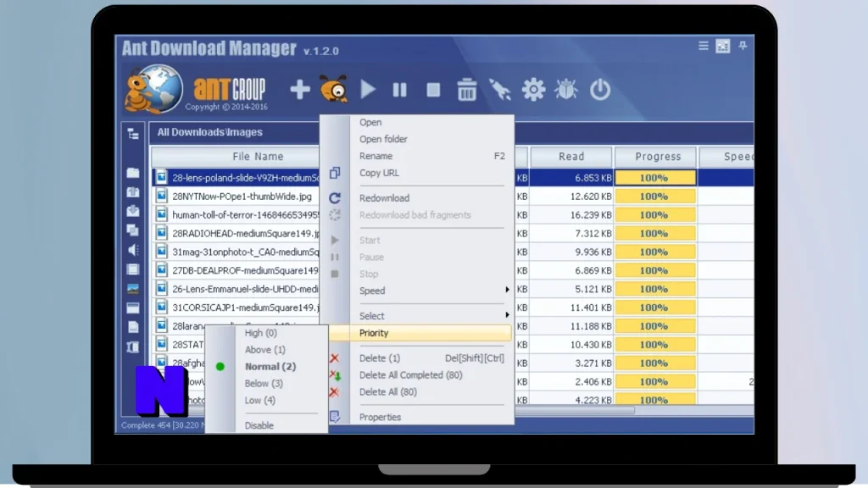Click the Copy URL icon in context menu
Viewport: 868px width, 488px height.
click(334, 173)
